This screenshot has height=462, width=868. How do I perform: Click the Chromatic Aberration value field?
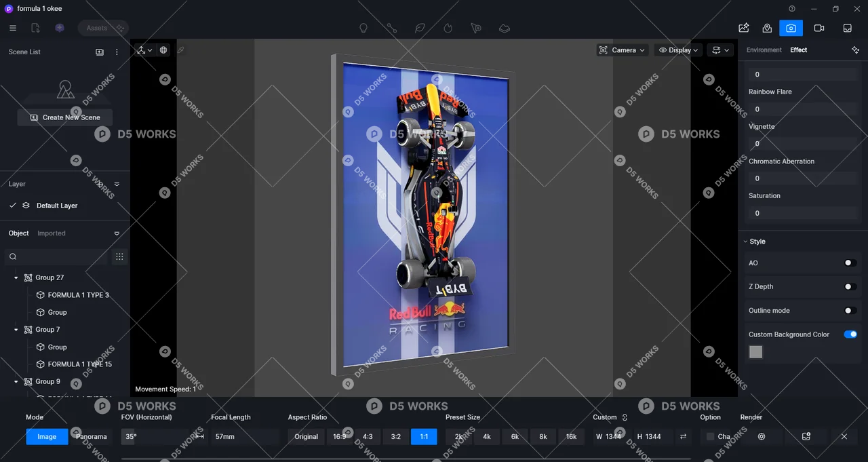tap(803, 178)
